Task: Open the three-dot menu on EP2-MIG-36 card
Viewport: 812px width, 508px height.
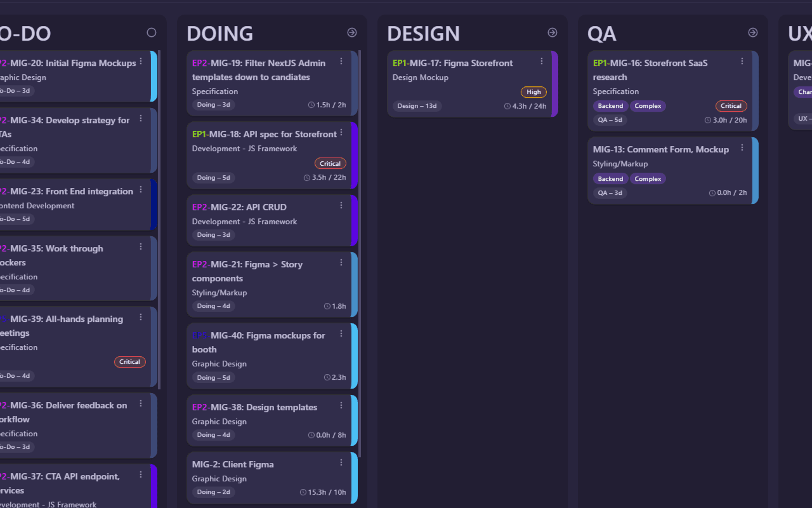Action: [x=141, y=403]
